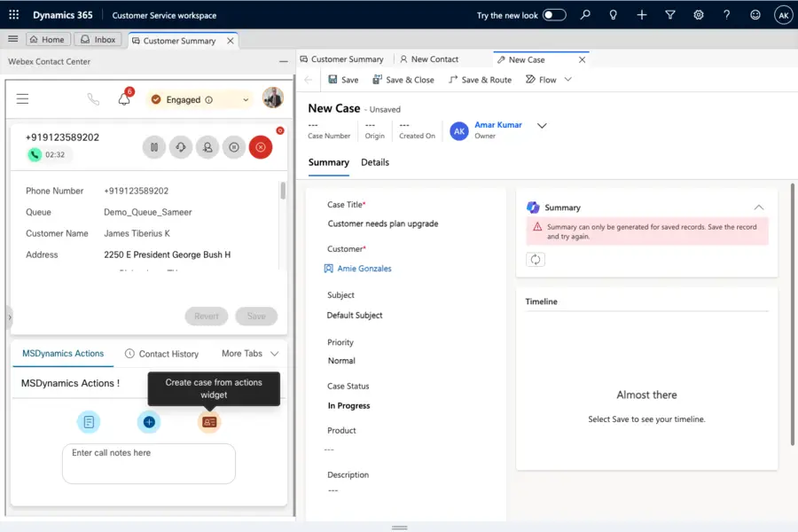798x532 pixels.
Task: Click the call details scrollbar
Action: point(283,191)
